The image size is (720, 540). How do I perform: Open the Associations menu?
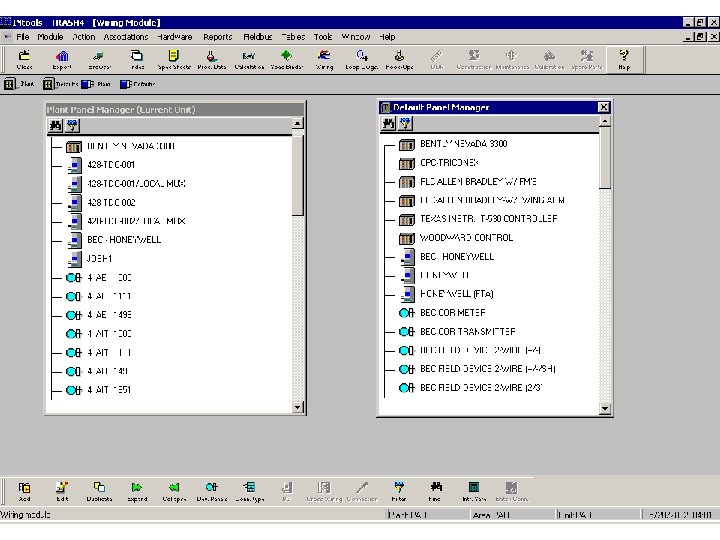125,37
